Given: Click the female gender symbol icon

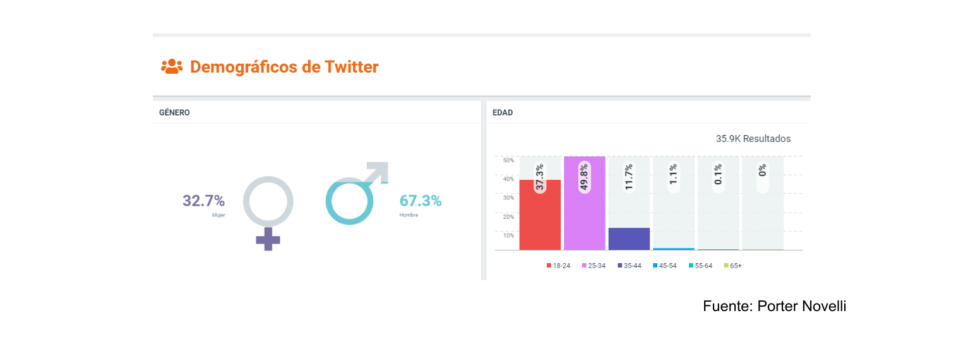Looking at the screenshot, I should click(268, 211).
